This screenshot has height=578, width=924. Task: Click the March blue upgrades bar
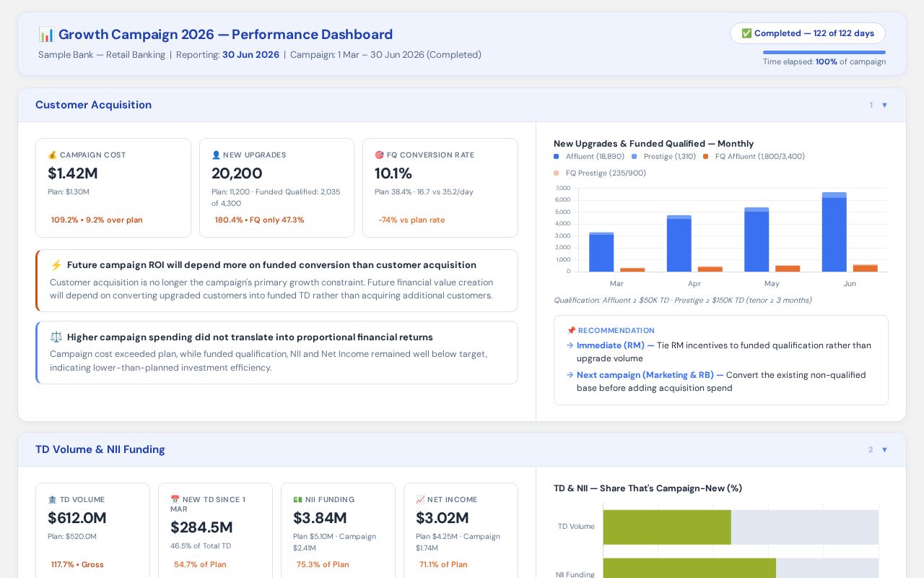[x=601, y=252]
